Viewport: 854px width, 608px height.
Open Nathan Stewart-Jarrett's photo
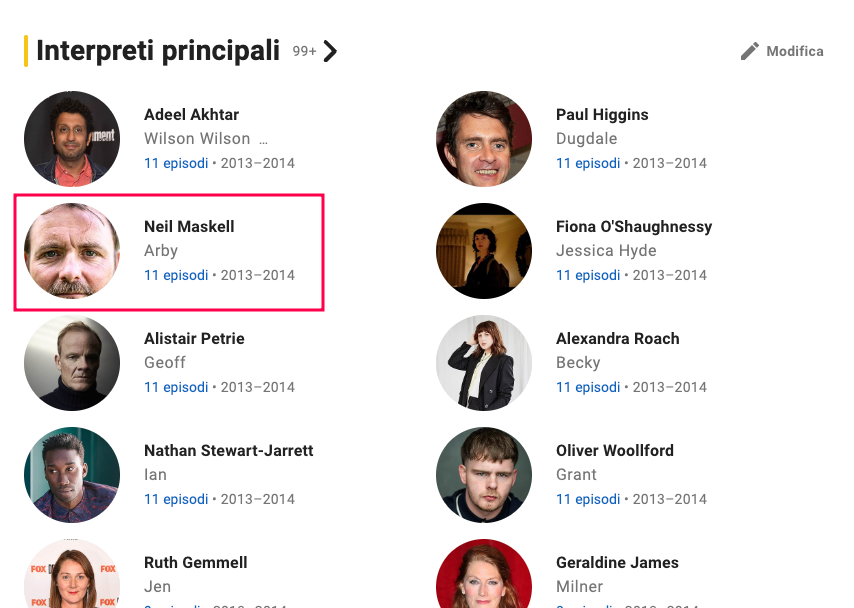coord(72,475)
